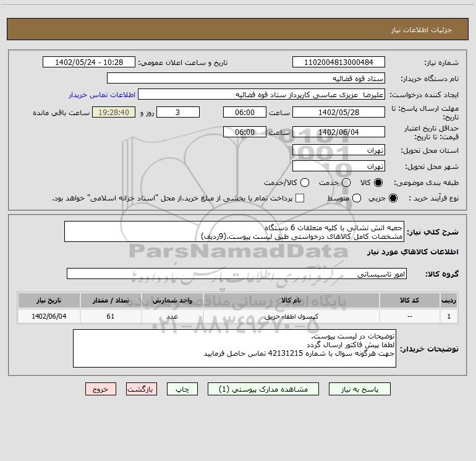Viewport: 476px width, 461px height.
Task: Click the delivery city field تهران
Action: [339, 166]
